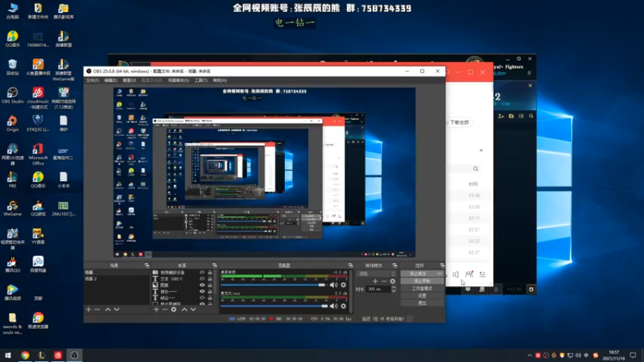The height and width of the screenshot is (362, 644).
Task: Open 编辑(E) menu in OBS
Action: 110,80
